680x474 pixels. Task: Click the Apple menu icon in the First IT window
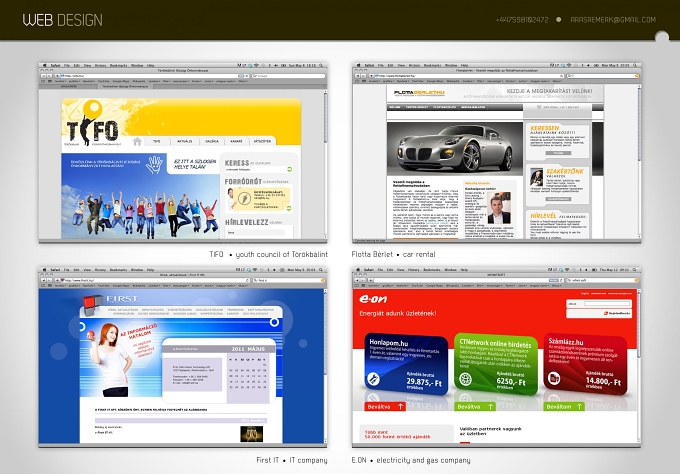(x=44, y=270)
